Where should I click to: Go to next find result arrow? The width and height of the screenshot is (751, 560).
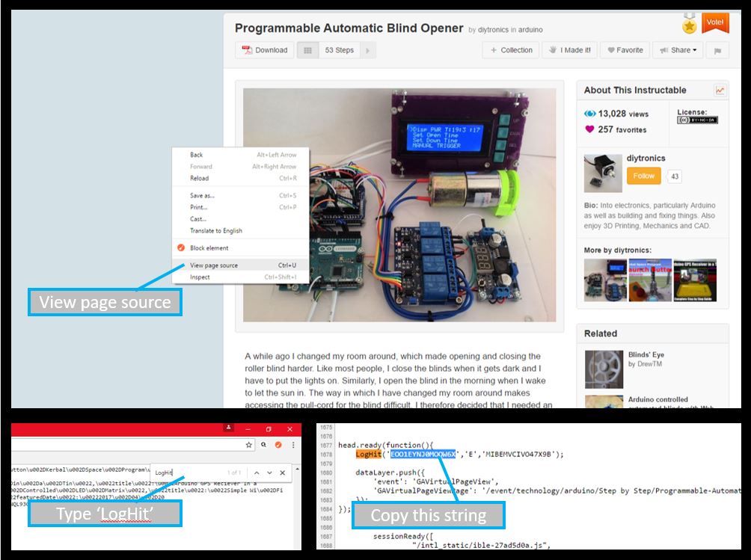click(269, 473)
